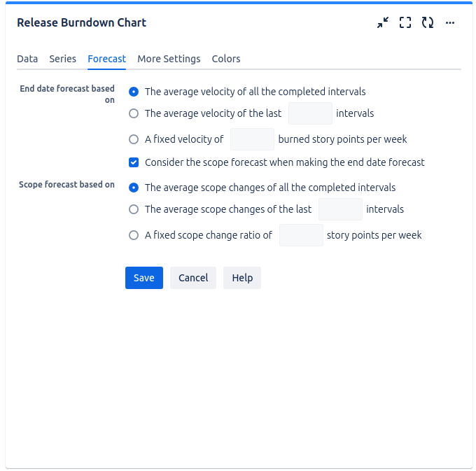This screenshot has height=471, width=476.
Task: Switch to the Data tab
Action: (x=27, y=59)
